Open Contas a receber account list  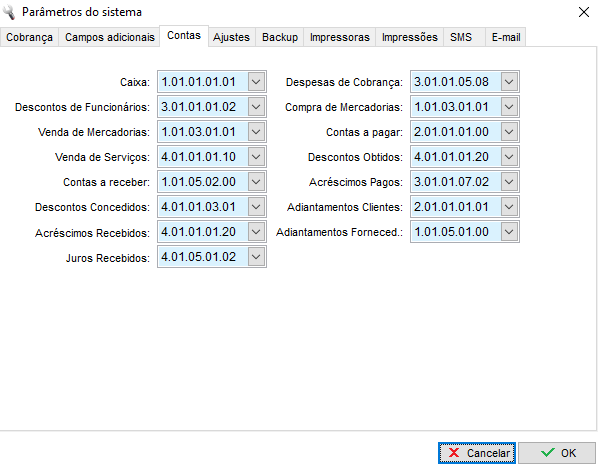[256, 182]
